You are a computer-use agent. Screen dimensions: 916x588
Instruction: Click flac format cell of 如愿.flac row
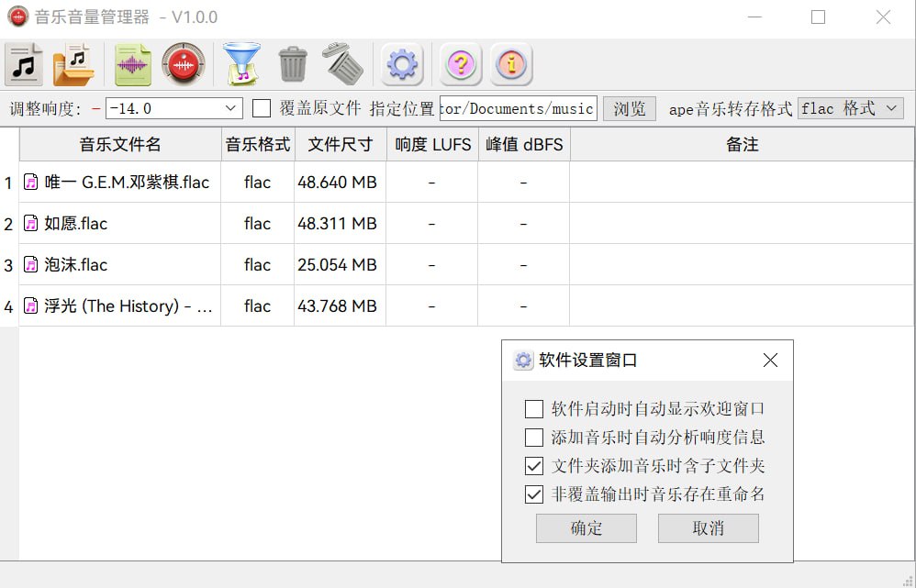(x=258, y=223)
